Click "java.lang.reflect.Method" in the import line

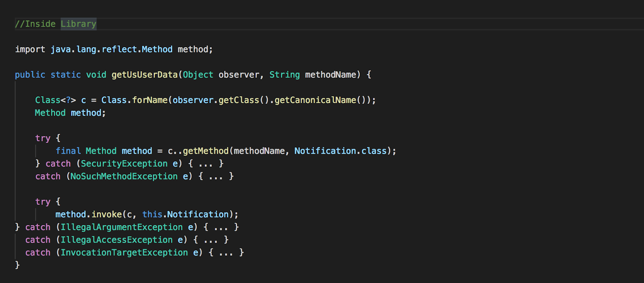coord(111,49)
